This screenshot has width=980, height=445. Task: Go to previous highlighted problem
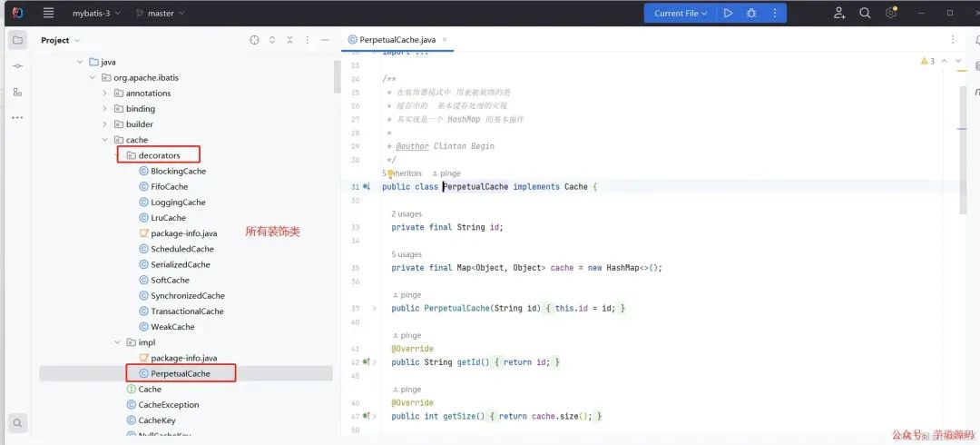click(944, 61)
